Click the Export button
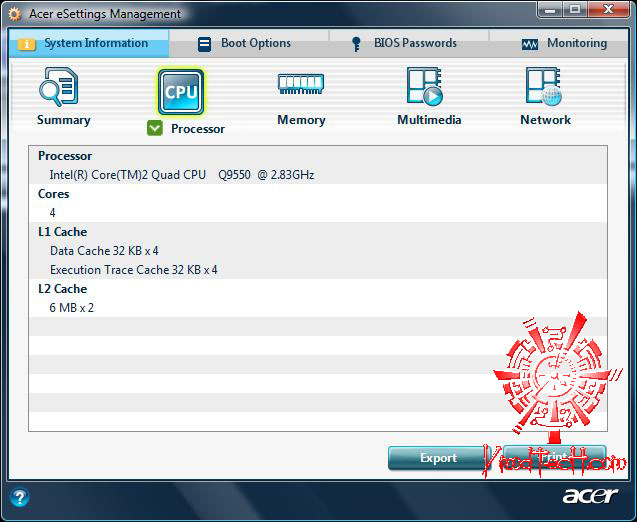The height and width of the screenshot is (522, 637). click(x=440, y=458)
